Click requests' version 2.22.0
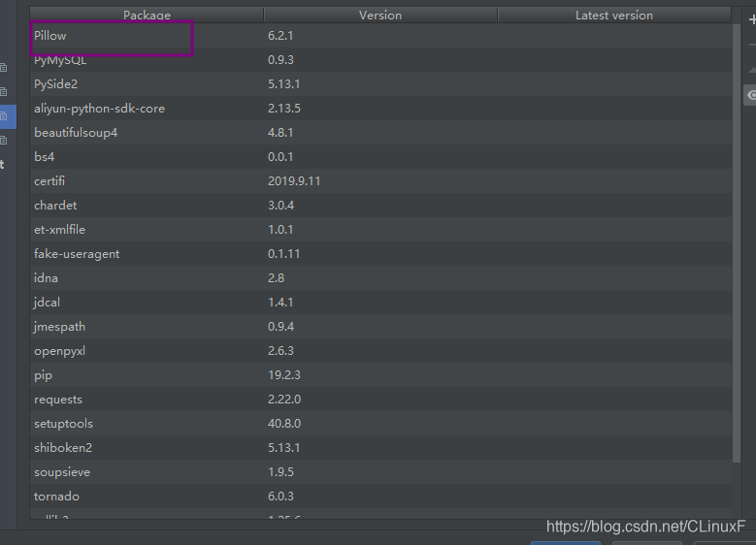This screenshot has height=545, width=756. [284, 400]
